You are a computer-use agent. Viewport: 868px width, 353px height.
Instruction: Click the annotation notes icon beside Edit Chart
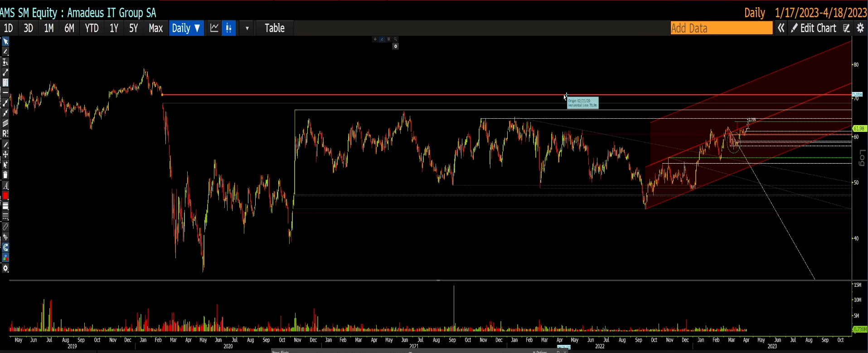846,28
